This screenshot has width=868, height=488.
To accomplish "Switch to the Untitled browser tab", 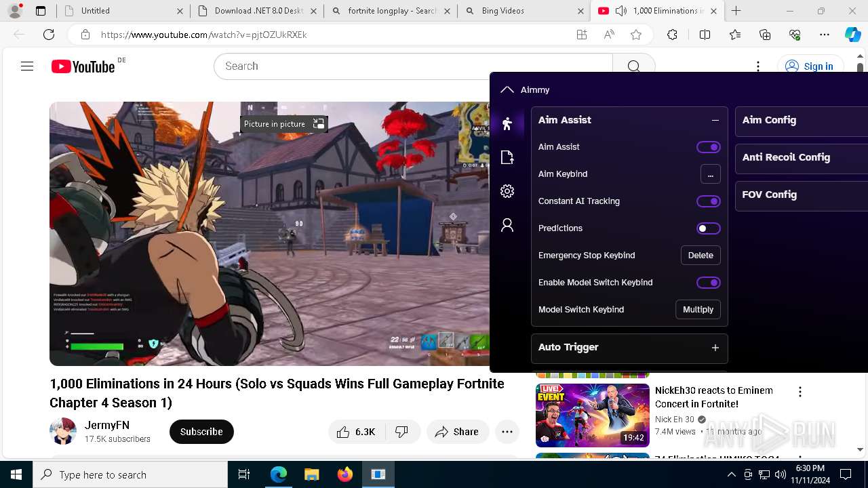I will click(122, 11).
